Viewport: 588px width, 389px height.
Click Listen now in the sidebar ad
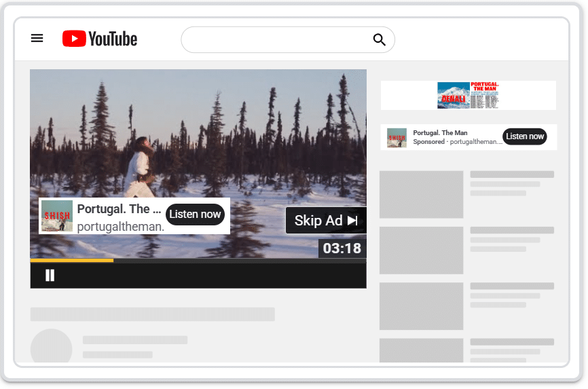pyautogui.click(x=525, y=136)
